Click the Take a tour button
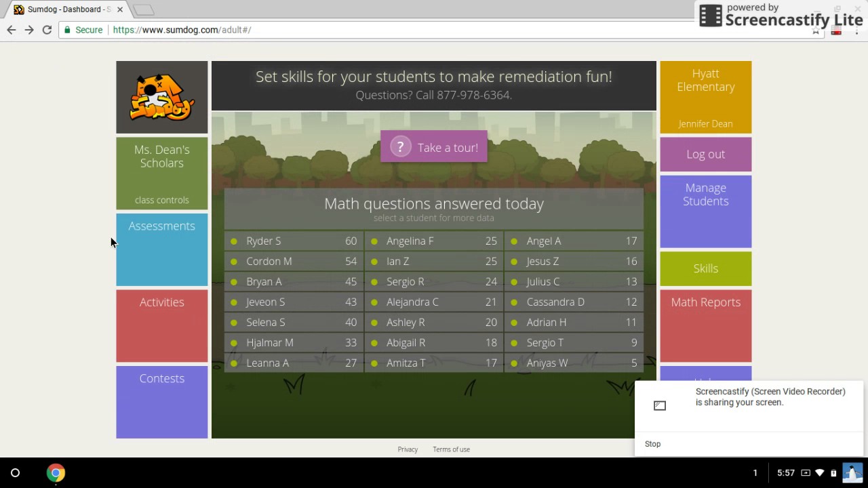868x488 pixels. pyautogui.click(x=434, y=147)
